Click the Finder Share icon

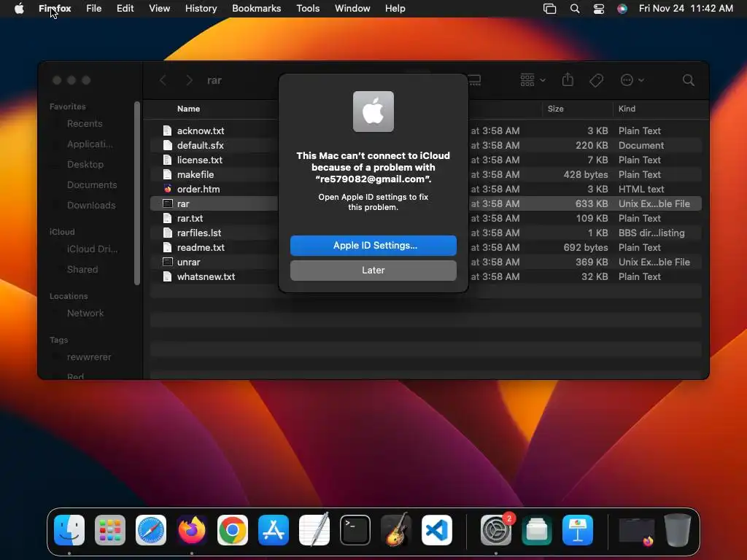568,79
